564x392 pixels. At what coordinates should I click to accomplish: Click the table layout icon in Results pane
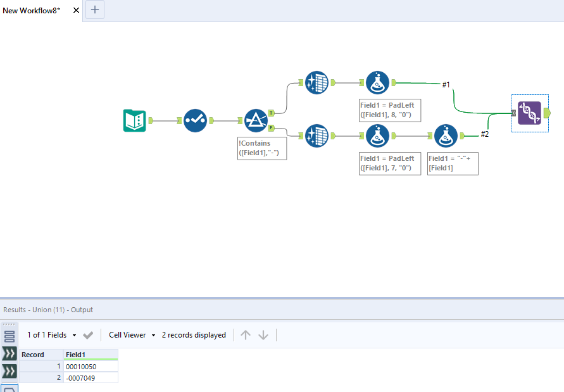pos(9,336)
